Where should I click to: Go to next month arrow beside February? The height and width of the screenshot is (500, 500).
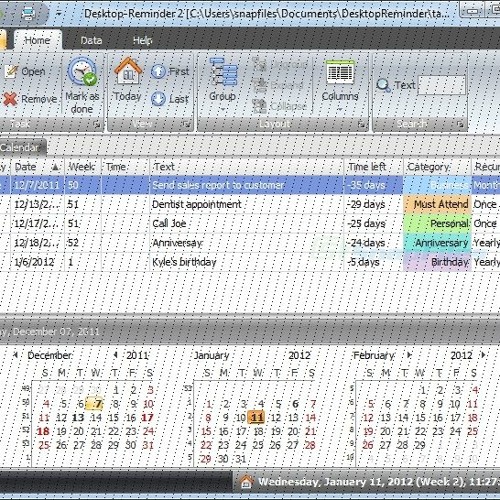point(409,355)
